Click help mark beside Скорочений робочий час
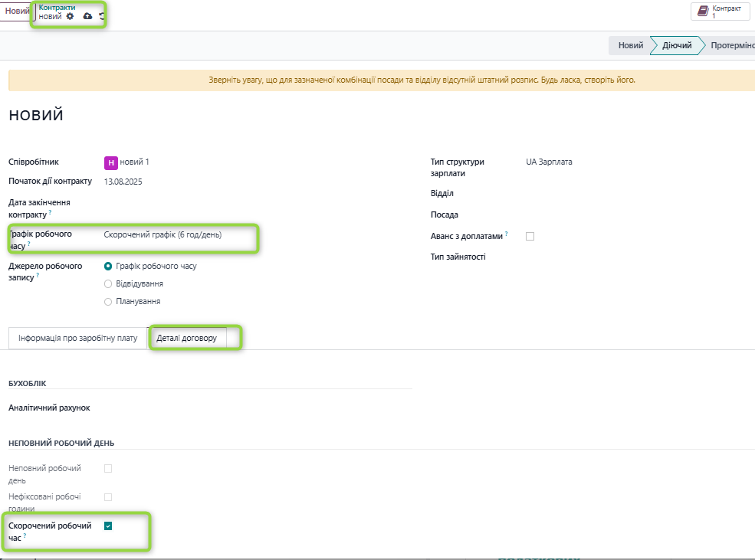Image resolution: width=755 pixels, height=560 pixels. 25,536
